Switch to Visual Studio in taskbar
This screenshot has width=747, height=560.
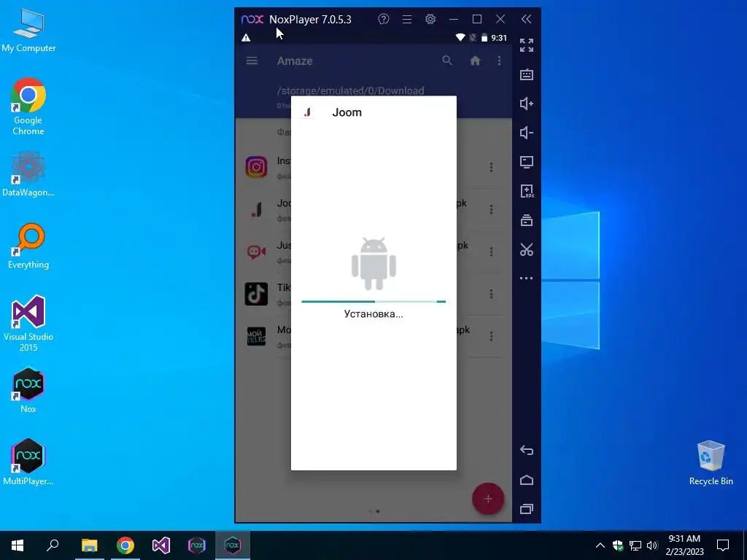pos(161,545)
